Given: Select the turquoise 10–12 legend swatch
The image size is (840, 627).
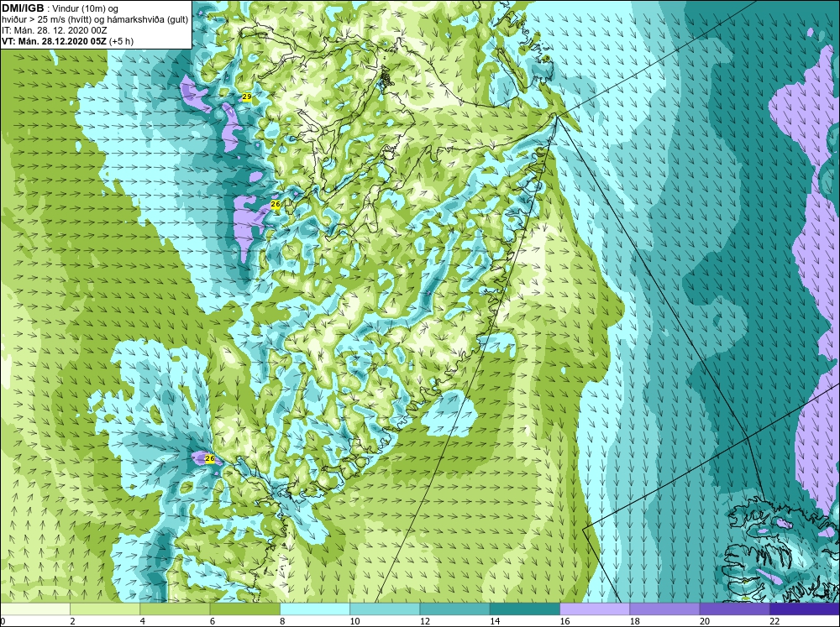Looking at the screenshot, I should point(385,609).
